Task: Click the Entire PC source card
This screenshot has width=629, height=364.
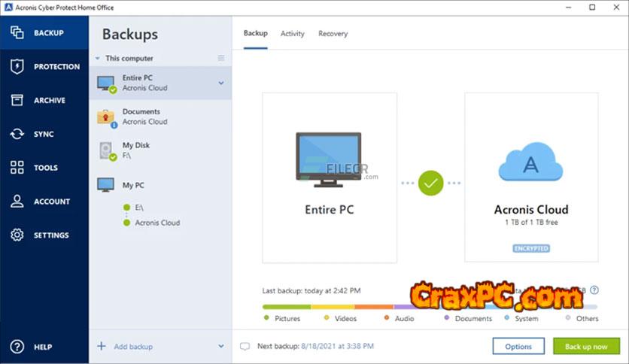Action: click(x=330, y=177)
